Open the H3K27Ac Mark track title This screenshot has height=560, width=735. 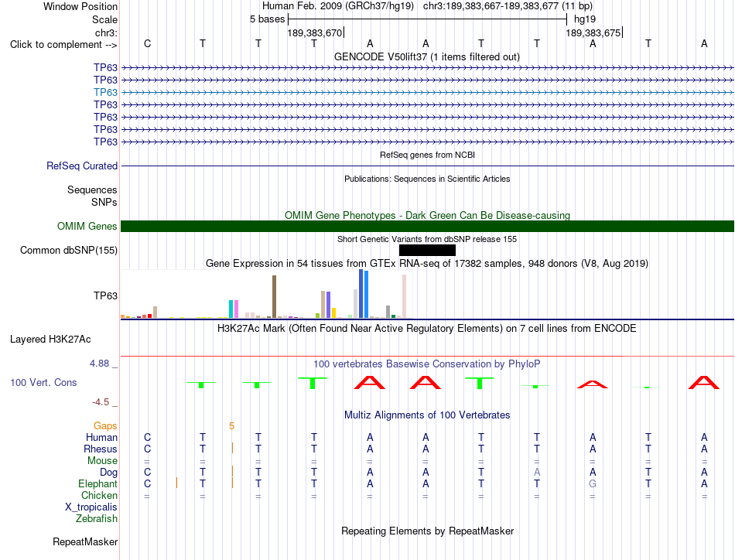pos(426,329)
